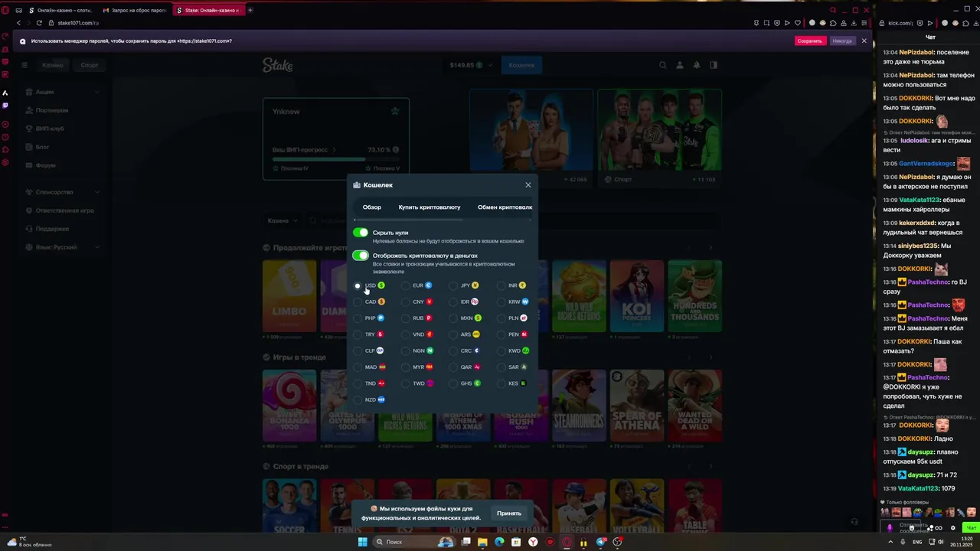Viewport: 980px width, 551px height.
Task: Open the Кошелек button in Stake header
Action: 521,65
